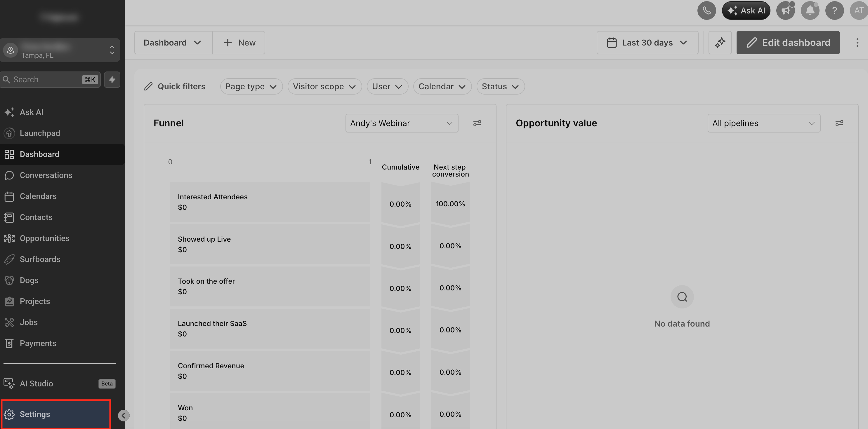Click the sidebar Search field

tap(50, 79)
